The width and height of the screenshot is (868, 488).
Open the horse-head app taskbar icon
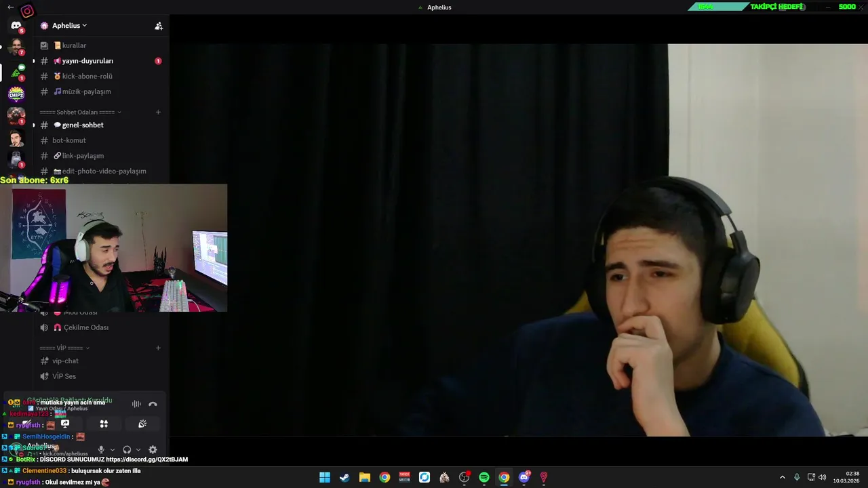pos(444,477)
